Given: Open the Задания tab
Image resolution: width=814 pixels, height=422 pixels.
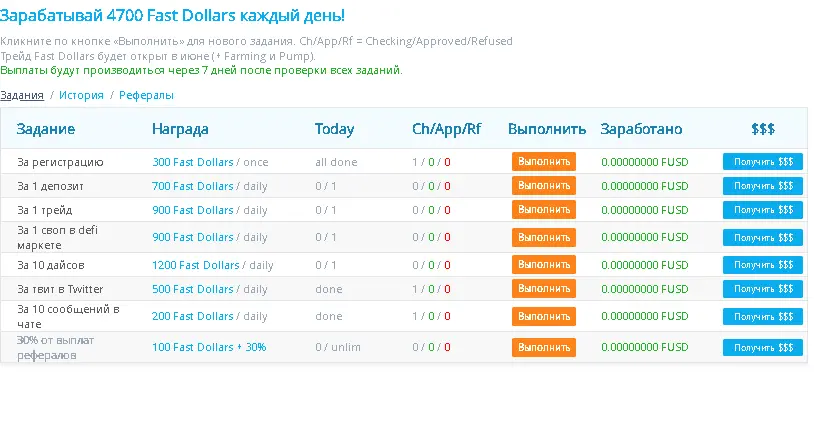Looking at the screenshot, I should (22, 95).
